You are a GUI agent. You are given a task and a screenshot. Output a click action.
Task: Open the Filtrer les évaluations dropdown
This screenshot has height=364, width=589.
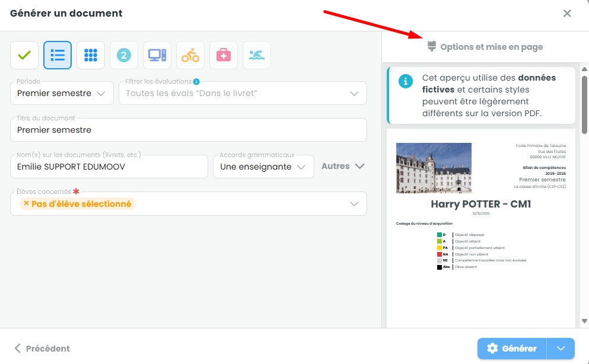(x=243, y=93)
